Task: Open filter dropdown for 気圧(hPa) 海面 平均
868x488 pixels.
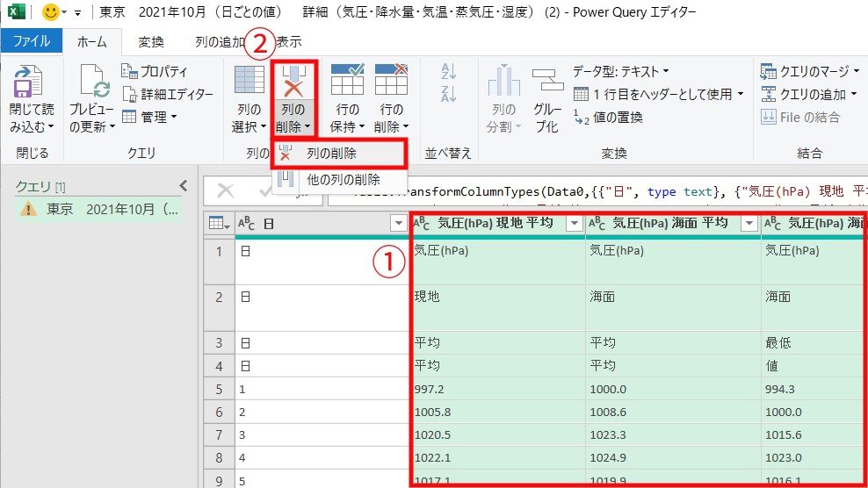Action: click(x=749, y=224)
